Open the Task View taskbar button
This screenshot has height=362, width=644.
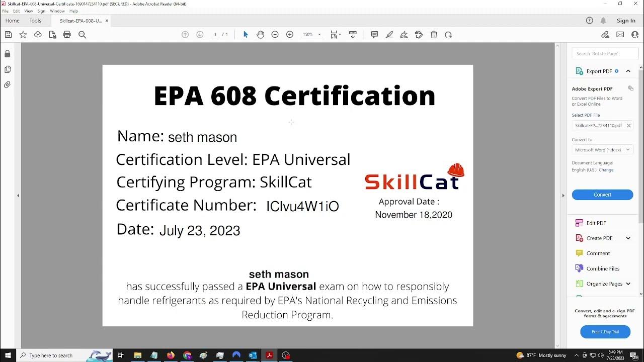pyautogui.click(x=121, y=355)
